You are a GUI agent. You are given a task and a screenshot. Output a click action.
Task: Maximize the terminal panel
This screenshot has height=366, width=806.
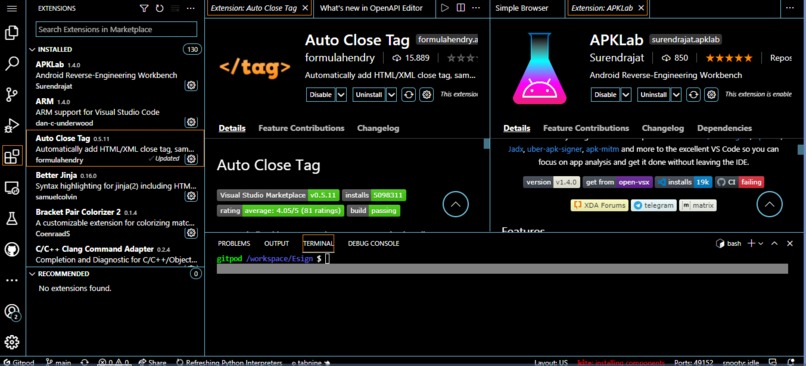tap(775, 243)
